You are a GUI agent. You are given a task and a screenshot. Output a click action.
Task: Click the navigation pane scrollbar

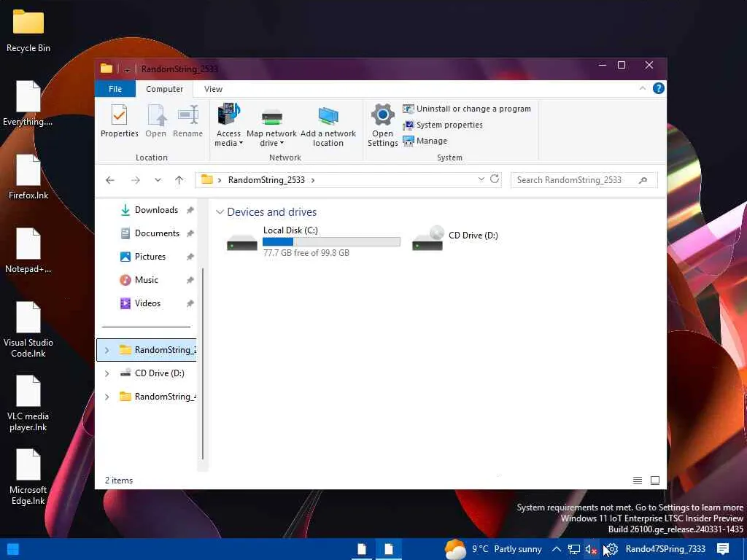pyautogui.click(x=203, y=363)
